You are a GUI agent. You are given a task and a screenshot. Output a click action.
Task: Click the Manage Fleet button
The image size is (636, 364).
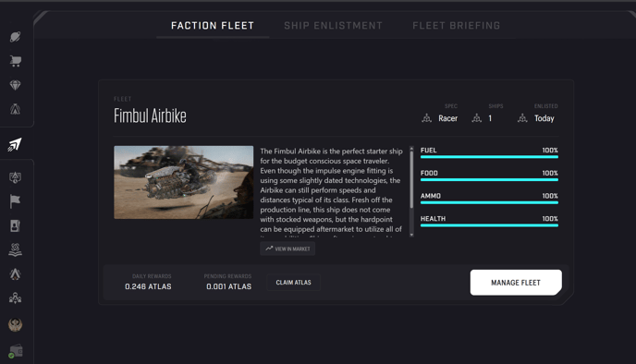516,283
